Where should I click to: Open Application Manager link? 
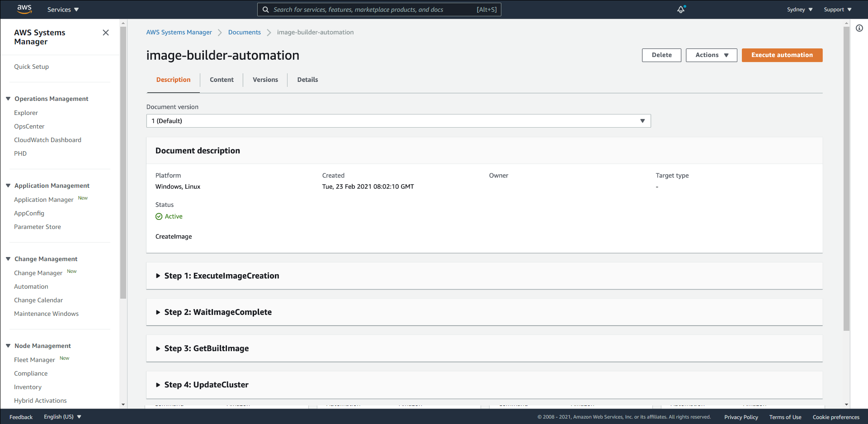(44, 200)
